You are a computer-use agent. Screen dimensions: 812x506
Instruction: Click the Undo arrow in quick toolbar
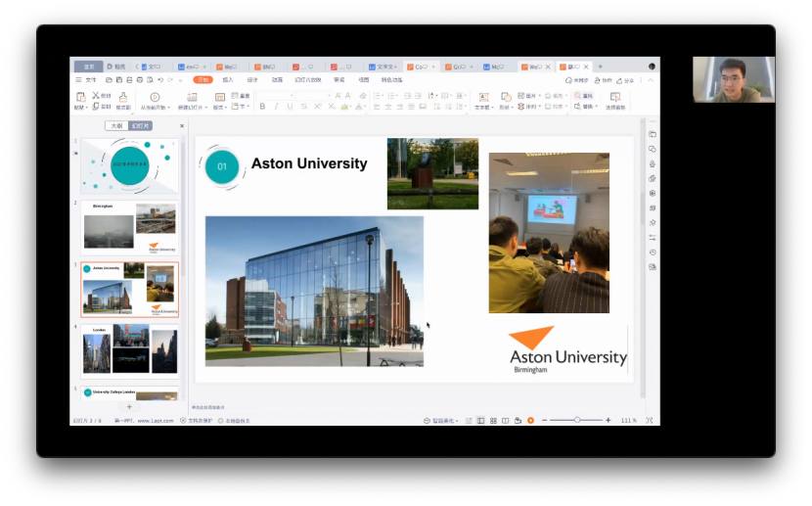click(x=160, y=80)
